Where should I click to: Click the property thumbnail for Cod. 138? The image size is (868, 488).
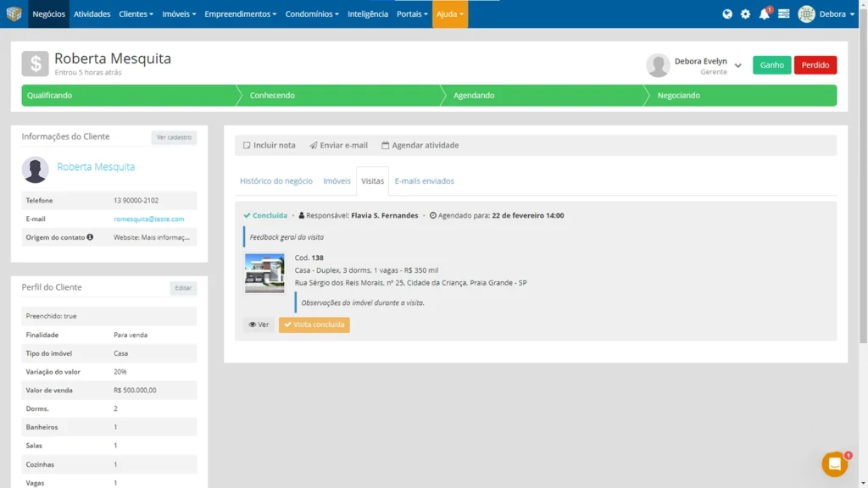pyautogui.click(x=264, y=274)
